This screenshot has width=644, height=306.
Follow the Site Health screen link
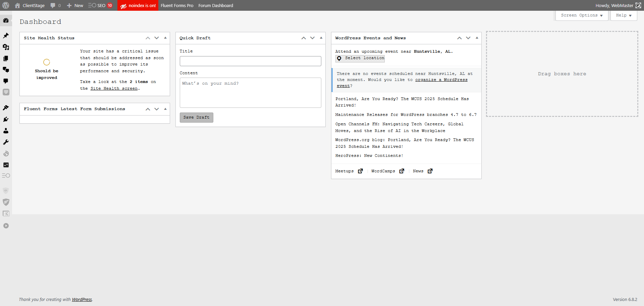click(x=114, y=88)
